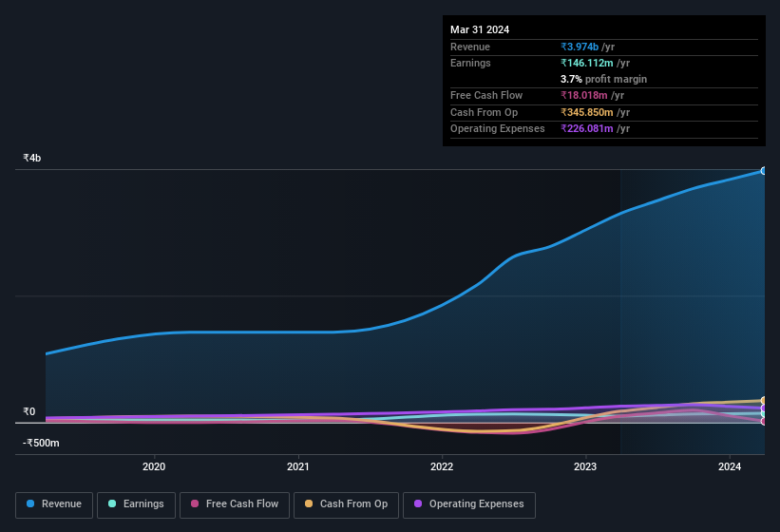This screenshot has height=532, width=780.
Task: Click the ₹3.974b revenue value
Action: 580,47
